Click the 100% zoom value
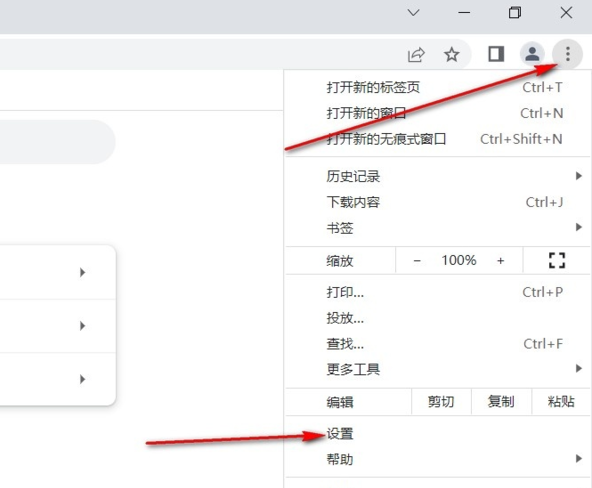 click(x=459, y=260)
